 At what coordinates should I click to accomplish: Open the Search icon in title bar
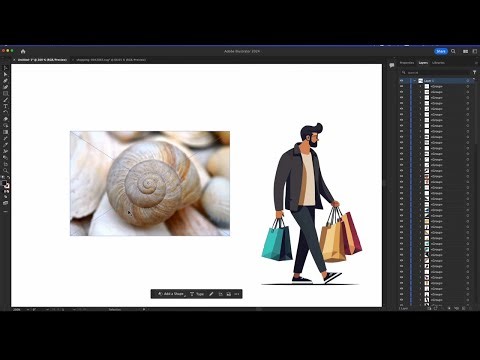453,51
